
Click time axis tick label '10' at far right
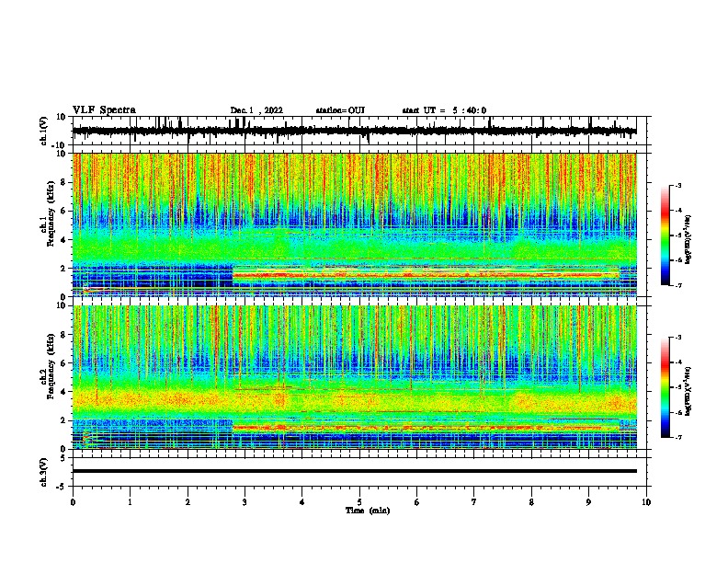[646, 502]
